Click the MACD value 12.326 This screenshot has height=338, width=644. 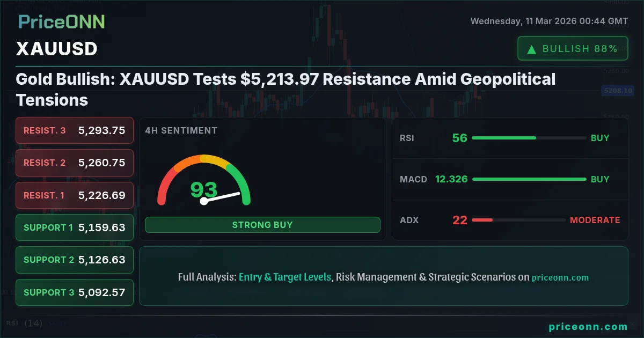[451, 179]
